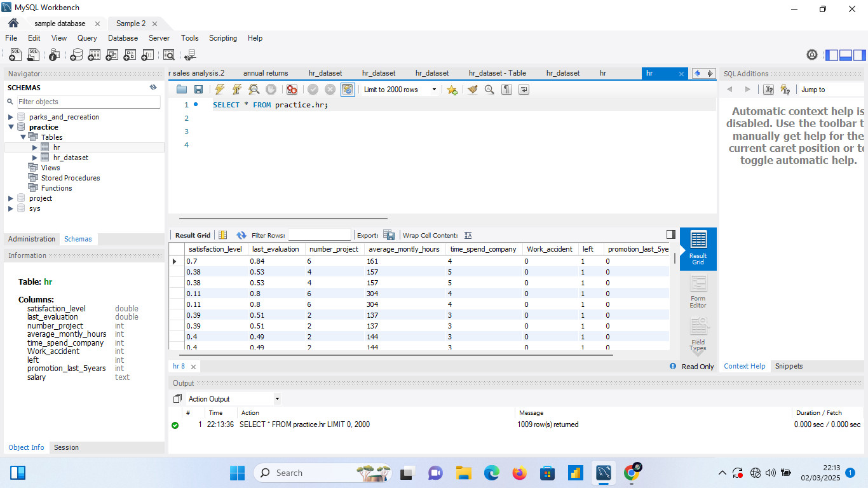Open the Form Editor view
Screen dimensions: 868x488
698,292
